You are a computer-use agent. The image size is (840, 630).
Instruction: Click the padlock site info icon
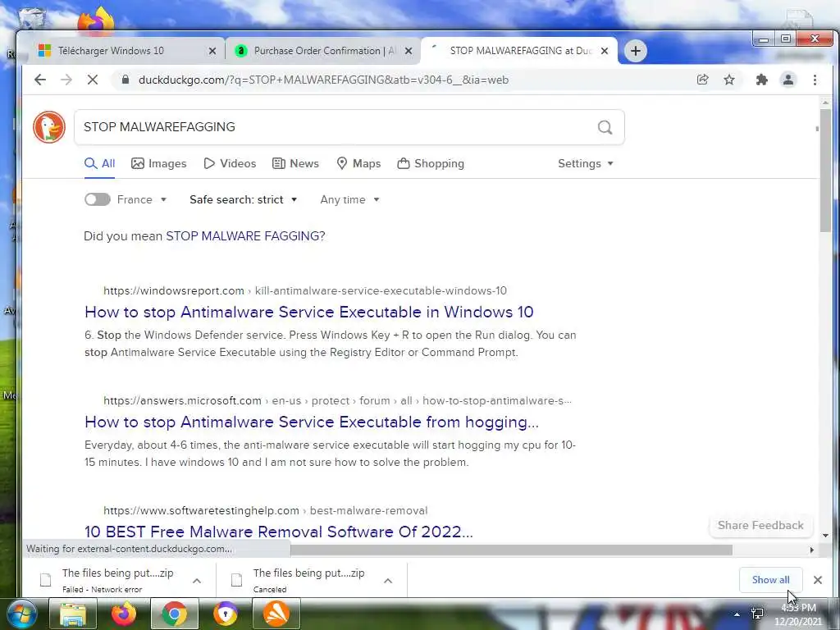[x=126, y=80]
